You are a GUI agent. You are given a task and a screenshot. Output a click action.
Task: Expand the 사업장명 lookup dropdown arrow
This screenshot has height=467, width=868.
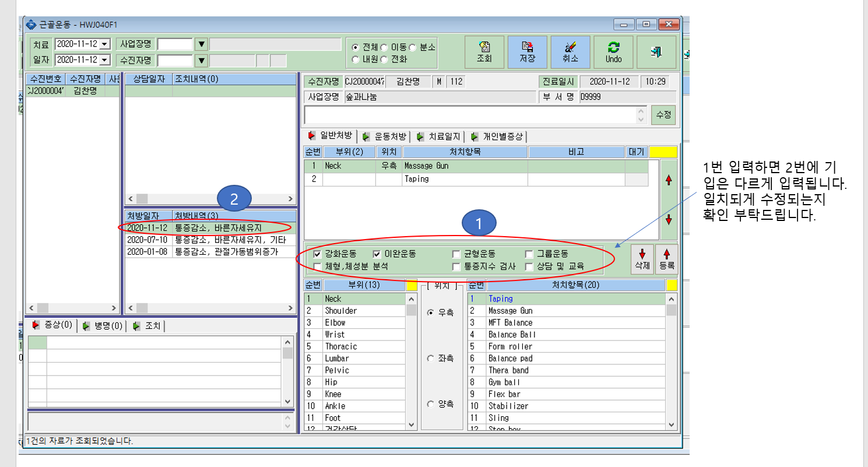(201, 44)
